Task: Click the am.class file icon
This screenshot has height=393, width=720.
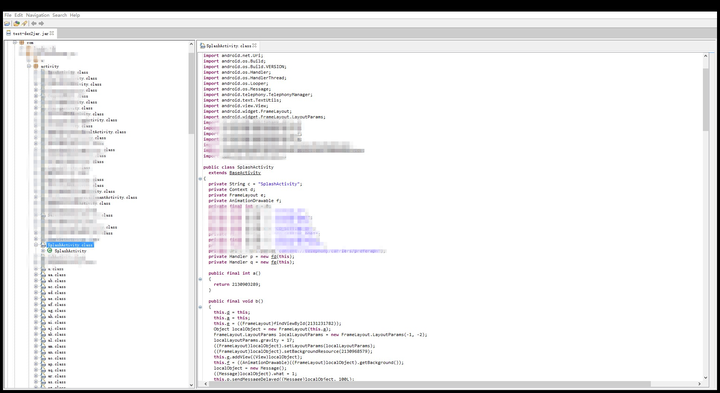Action: 43,346
